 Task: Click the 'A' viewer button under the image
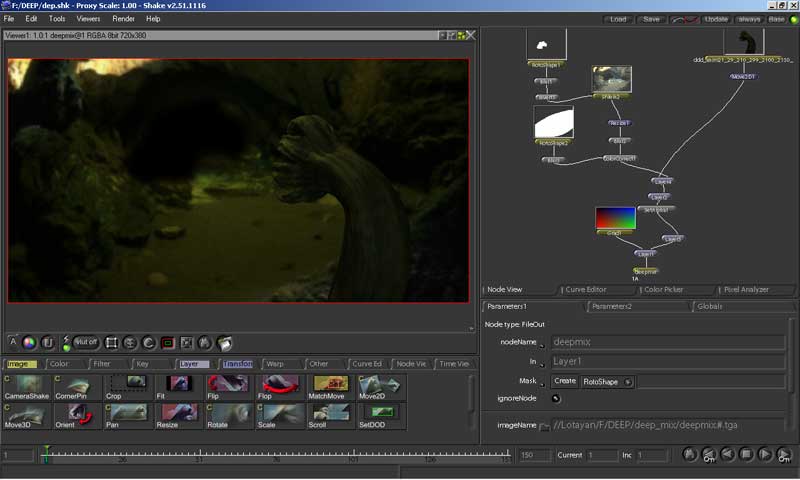pos(13,342)
